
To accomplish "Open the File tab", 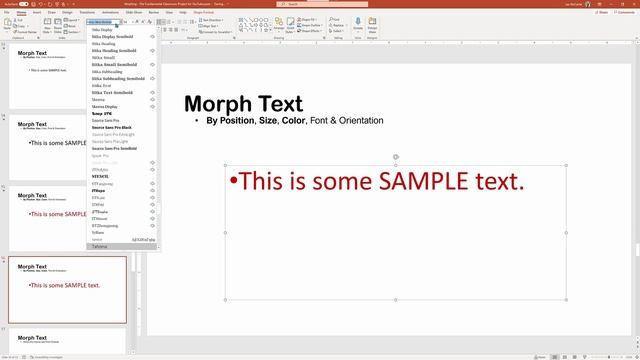I will [x=7, y=12].
